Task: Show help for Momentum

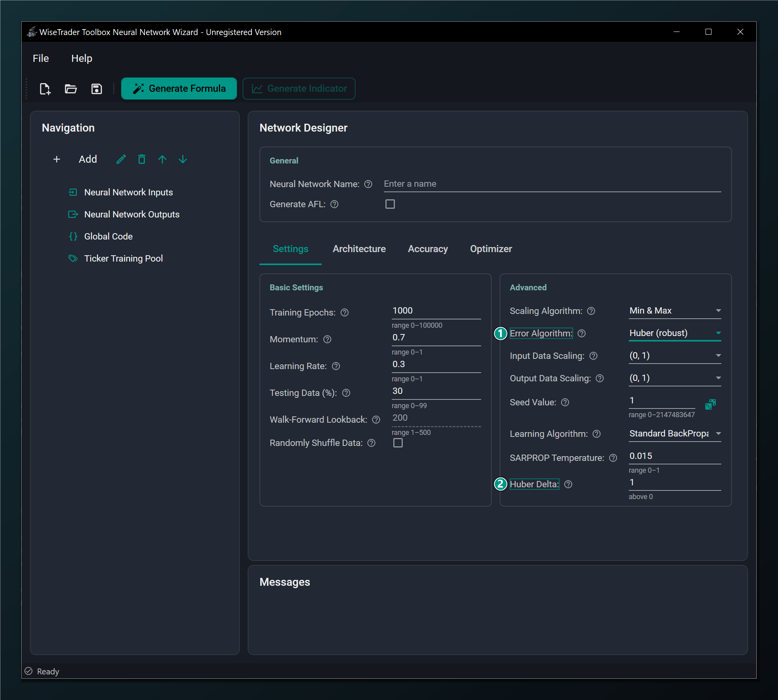Action: click(x=327, y=339)
